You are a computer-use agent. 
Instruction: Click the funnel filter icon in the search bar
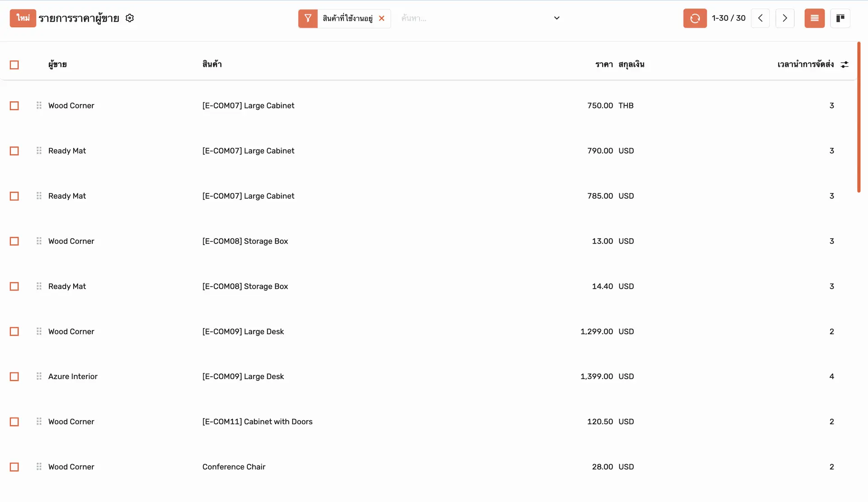[x=308, y=19]
